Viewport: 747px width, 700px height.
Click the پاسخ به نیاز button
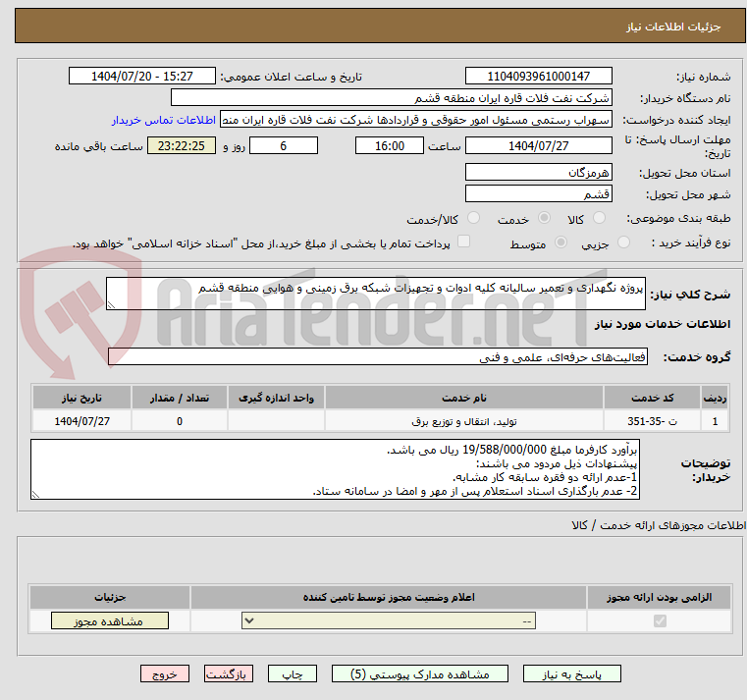571,674
